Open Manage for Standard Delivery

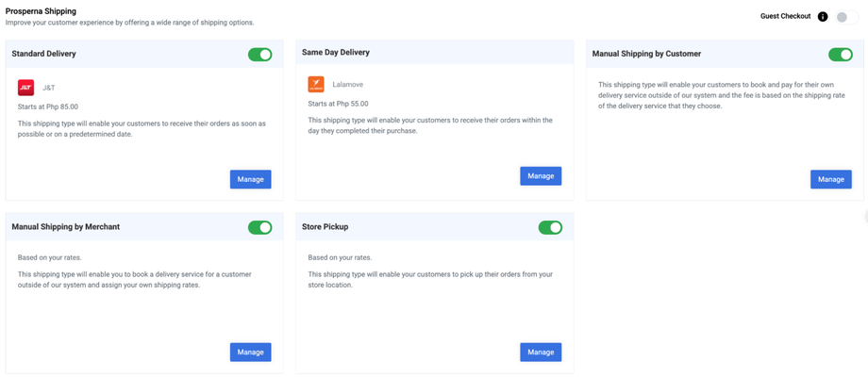250,179
